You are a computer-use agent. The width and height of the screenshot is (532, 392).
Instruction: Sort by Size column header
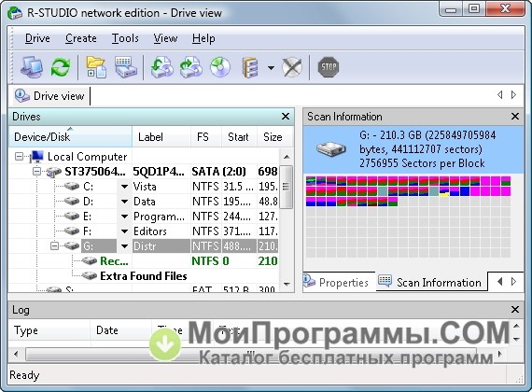(274, 137)
